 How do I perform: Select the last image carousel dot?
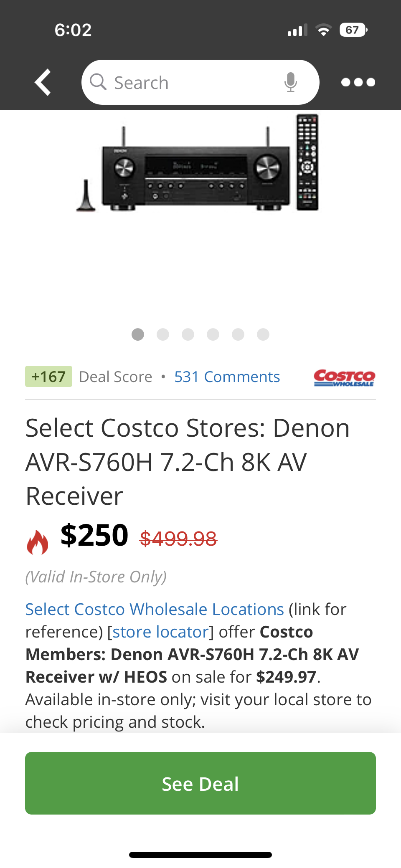point(263,334)
